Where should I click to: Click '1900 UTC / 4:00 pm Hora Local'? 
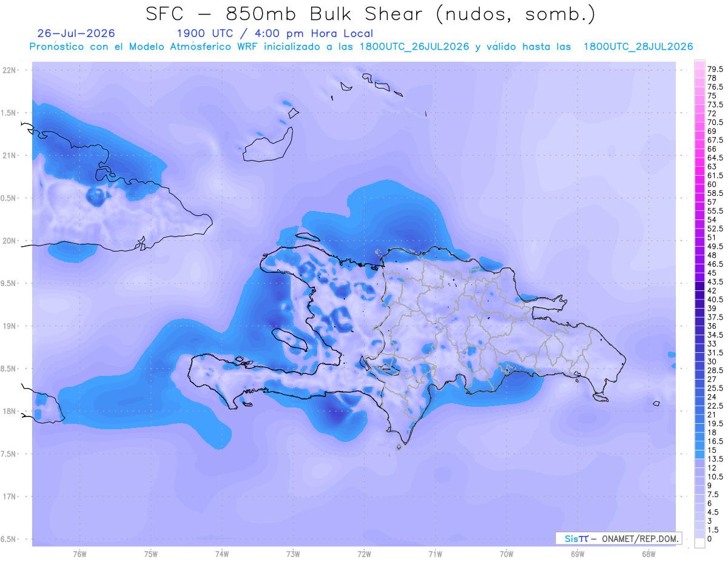coord(275,34)
